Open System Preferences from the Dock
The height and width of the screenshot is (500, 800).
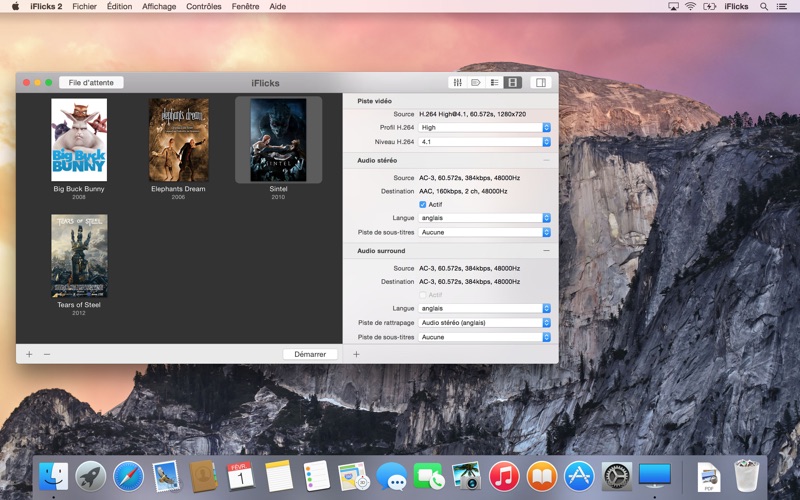click(616, 477)
